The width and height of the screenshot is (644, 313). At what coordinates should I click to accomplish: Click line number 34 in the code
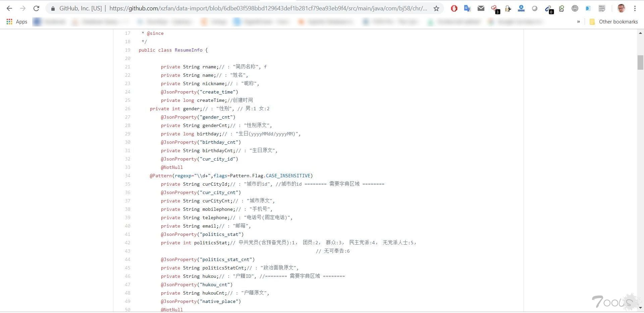coord(127,176)
